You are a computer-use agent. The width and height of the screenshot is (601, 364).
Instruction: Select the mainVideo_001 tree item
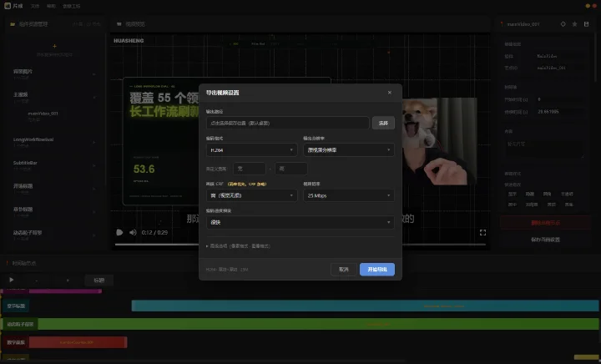[43, 114]
